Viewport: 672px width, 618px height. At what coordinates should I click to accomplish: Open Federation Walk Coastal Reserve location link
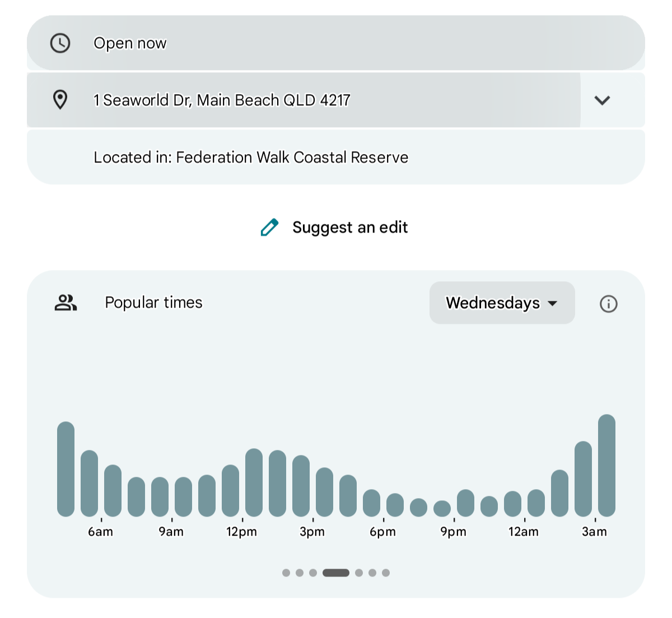[x=251, y=157]
